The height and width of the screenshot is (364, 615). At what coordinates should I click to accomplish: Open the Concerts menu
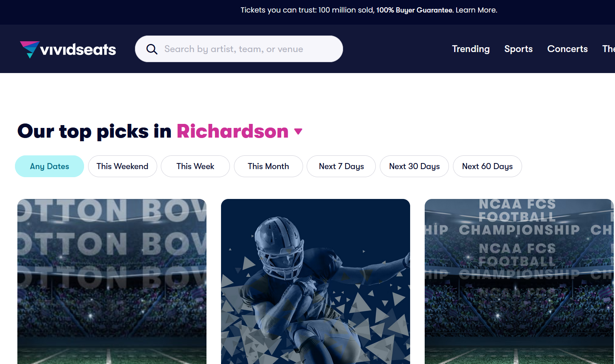click(567, 49)
